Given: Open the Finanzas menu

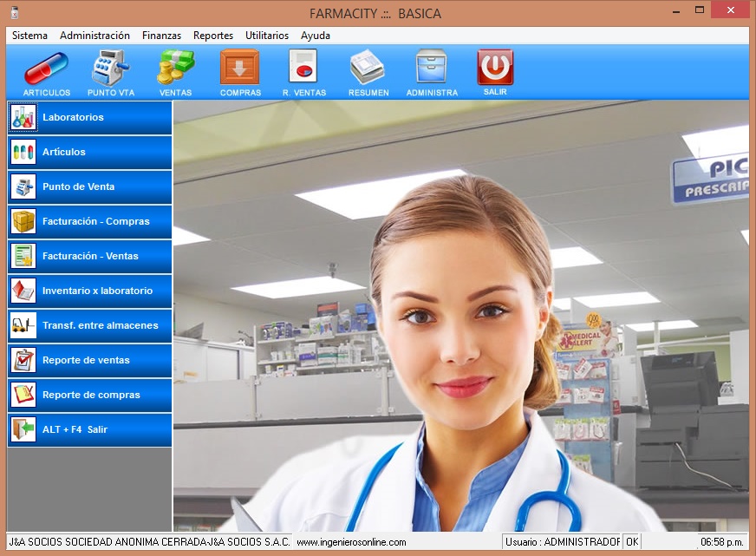Looking at the screenshot, I should [161, 36].
